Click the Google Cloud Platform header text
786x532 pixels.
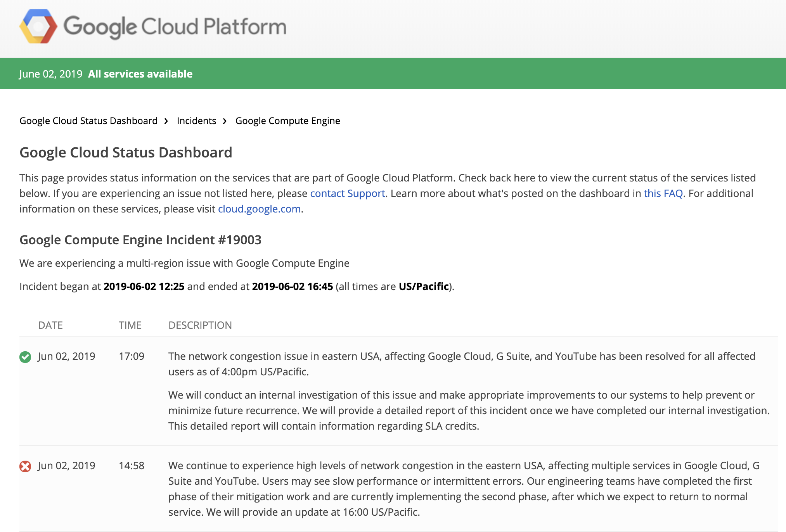pyautogui.click(x=175, y=26)
